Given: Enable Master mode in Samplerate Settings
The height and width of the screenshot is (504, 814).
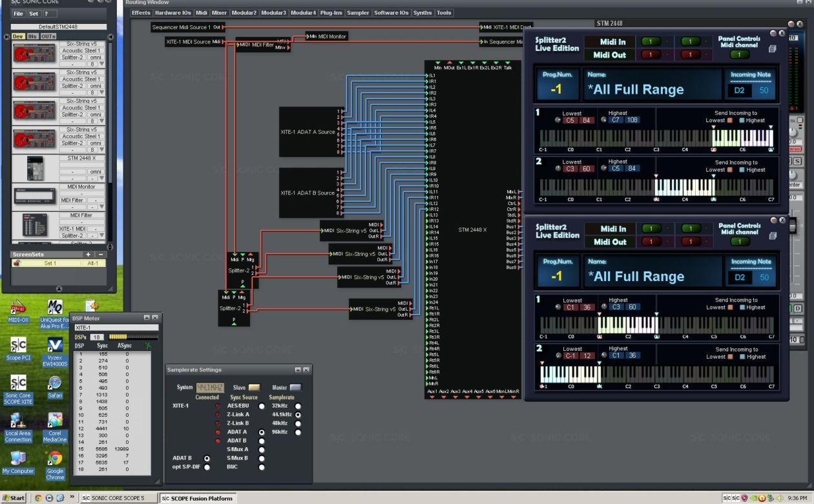Looking at the screenshot, I should click(295, 387).
